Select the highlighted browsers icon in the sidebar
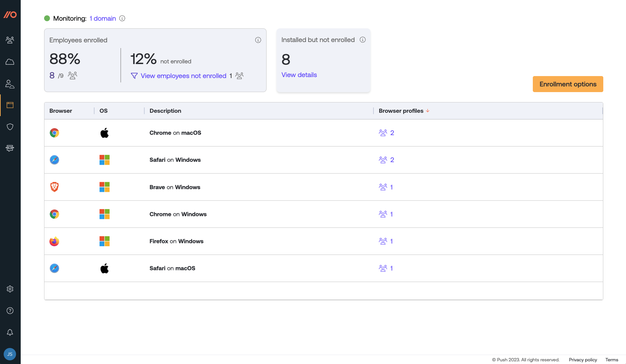The width and height of the screenshot is (626, 364). click(10, 105)
